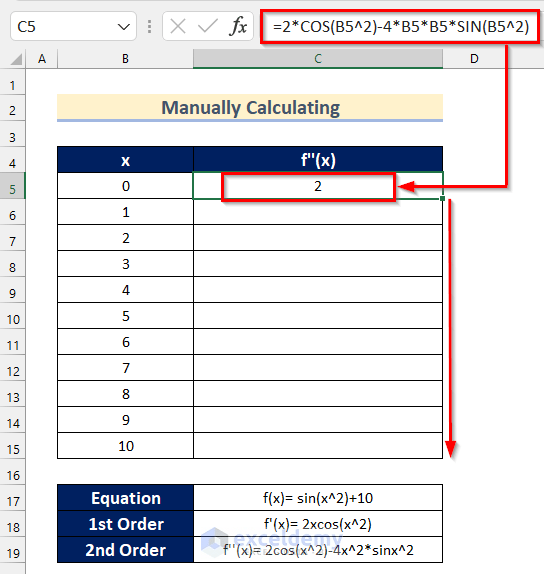This screenshot has width=544, height=574.
Task: Select empty cell C6 next to x=1
Action: [318, 212]
